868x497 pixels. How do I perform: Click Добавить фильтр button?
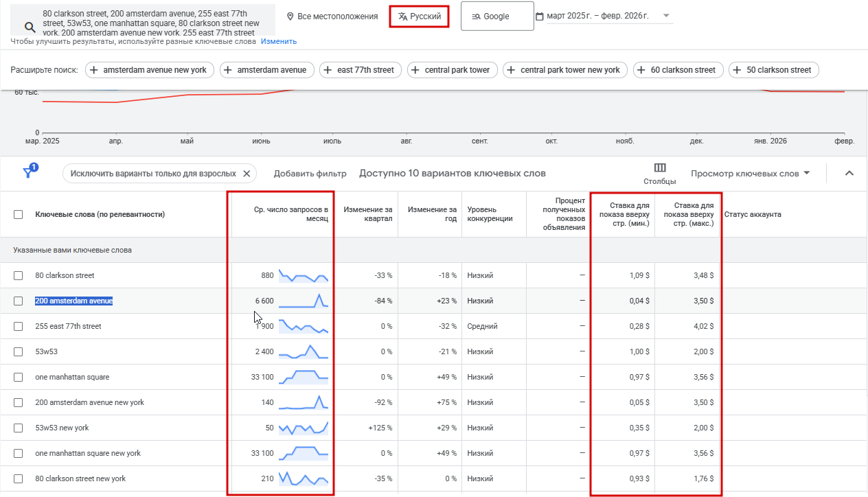click(x=310, y=174)
